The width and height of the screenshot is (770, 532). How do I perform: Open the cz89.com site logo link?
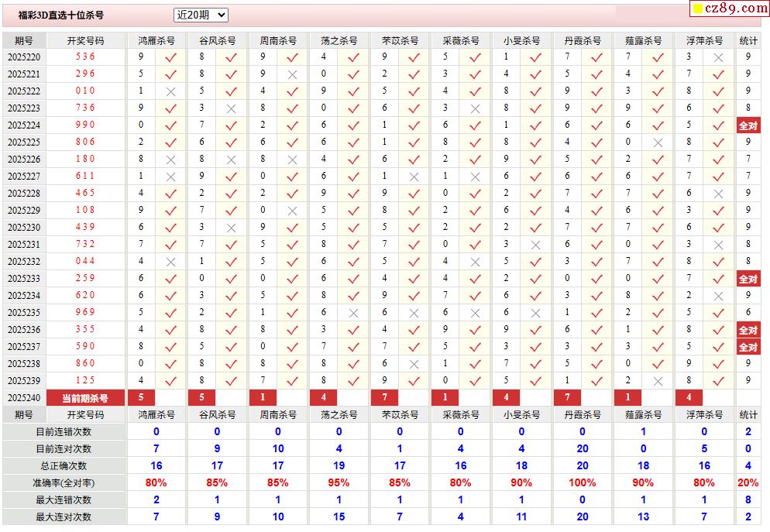tap(730, 8)
